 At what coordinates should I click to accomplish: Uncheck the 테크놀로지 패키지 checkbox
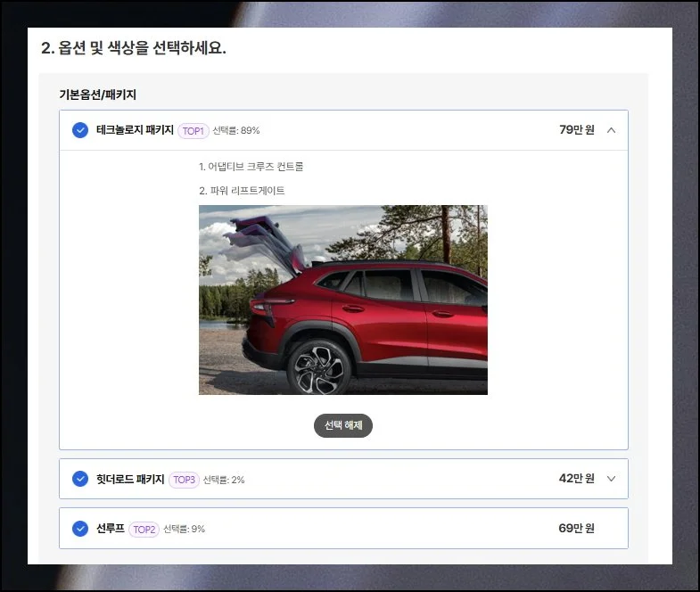pyautogui.click(x=80, y=130)
